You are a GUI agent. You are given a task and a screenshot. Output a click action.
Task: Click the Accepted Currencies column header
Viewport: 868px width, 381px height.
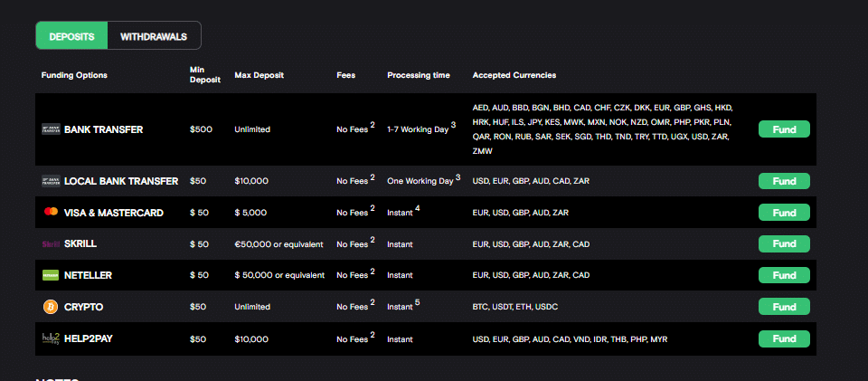pos(514,75)
